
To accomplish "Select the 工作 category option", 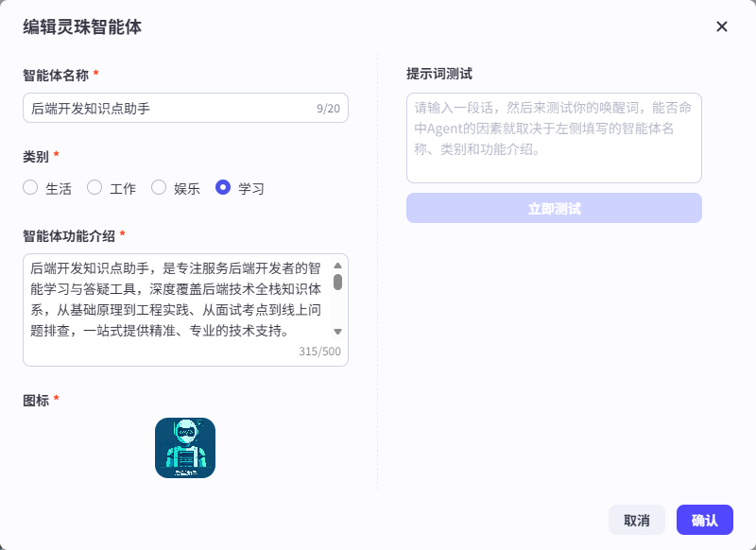I will (x=93, y=187).
